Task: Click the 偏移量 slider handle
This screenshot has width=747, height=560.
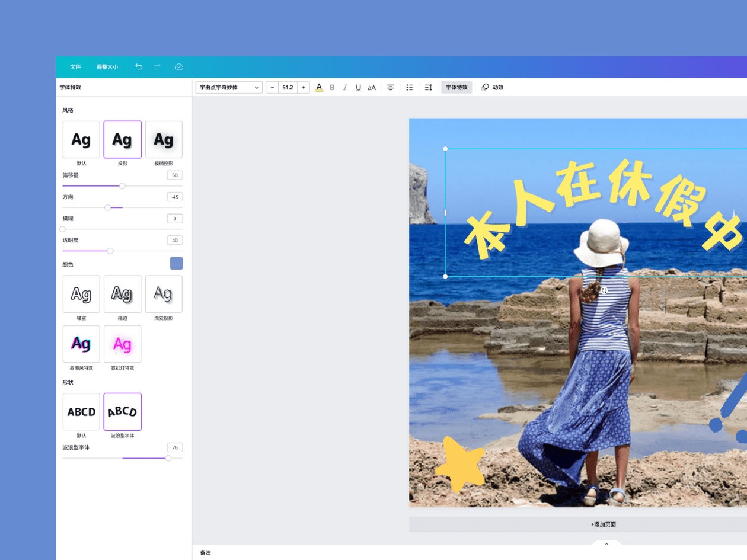Action: coord(122,186)
